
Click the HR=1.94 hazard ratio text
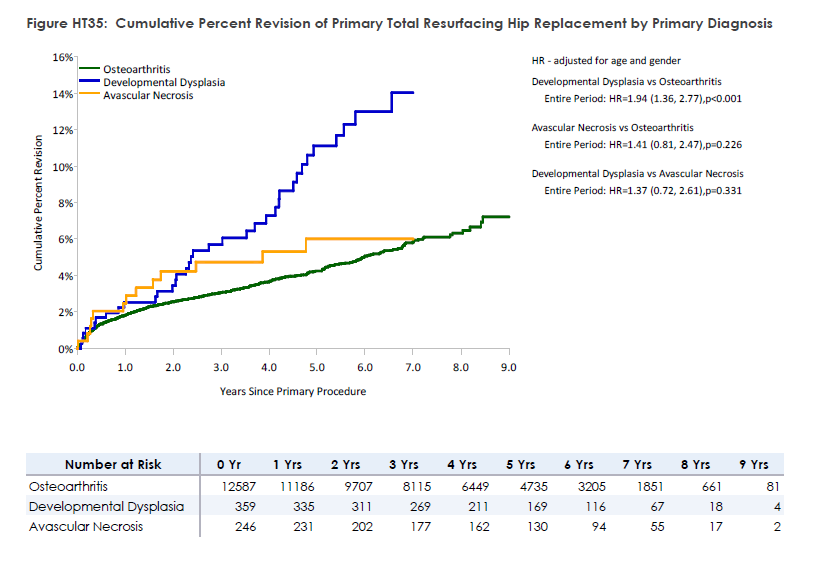(642, 98)
